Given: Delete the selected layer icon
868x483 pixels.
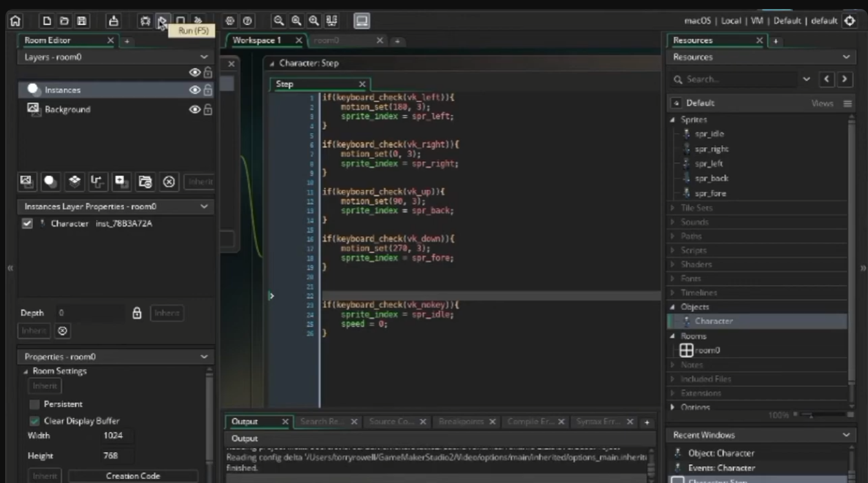Looking at the screenshot, I should click(169, 181).
